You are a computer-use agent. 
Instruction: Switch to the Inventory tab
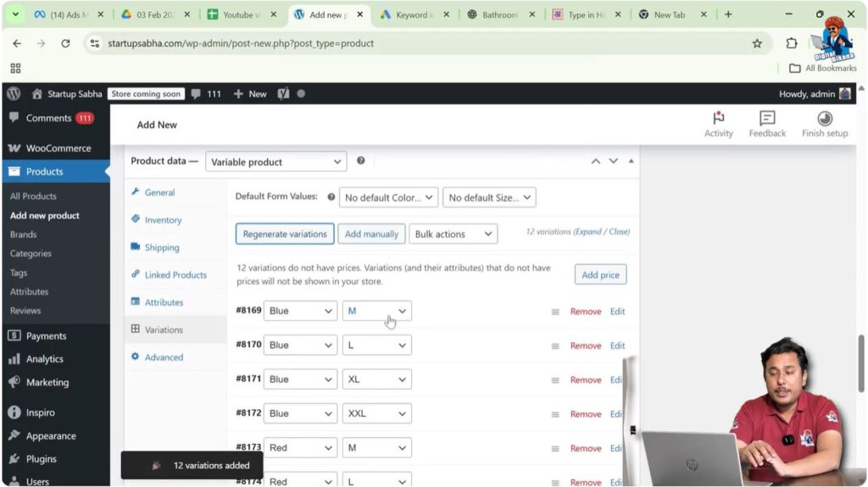pos(163,220)
